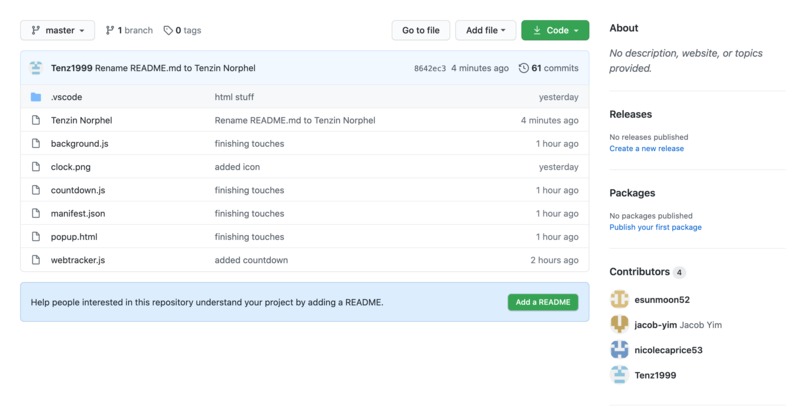Viewport: 806px width, 408px height.
Task: Click the html stuff commit message
Action: point(234,97)
